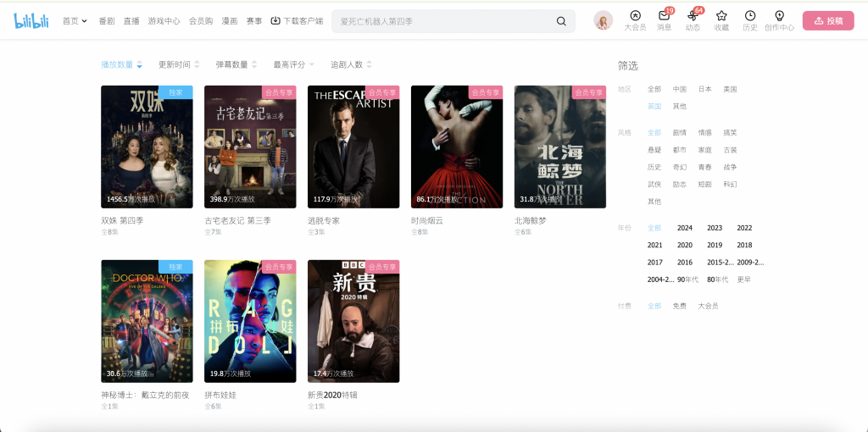Screen dimensions: 868x432
Task: Open the 古宅老友记 第三季 poster
Action: (x=250, y=147)
